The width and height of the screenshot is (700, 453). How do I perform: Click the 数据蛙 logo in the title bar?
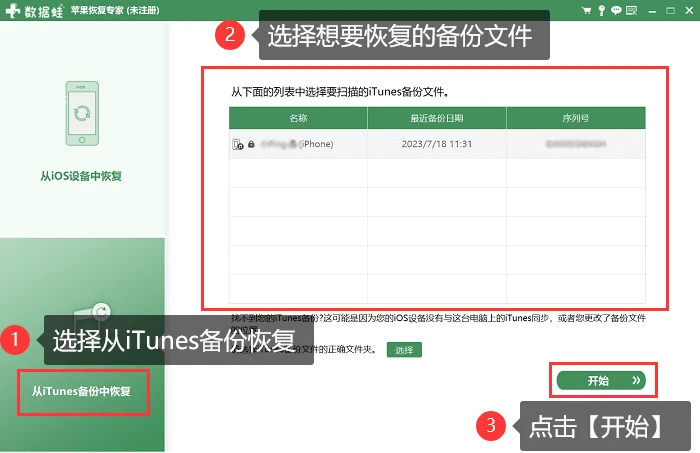click(34, 10)
